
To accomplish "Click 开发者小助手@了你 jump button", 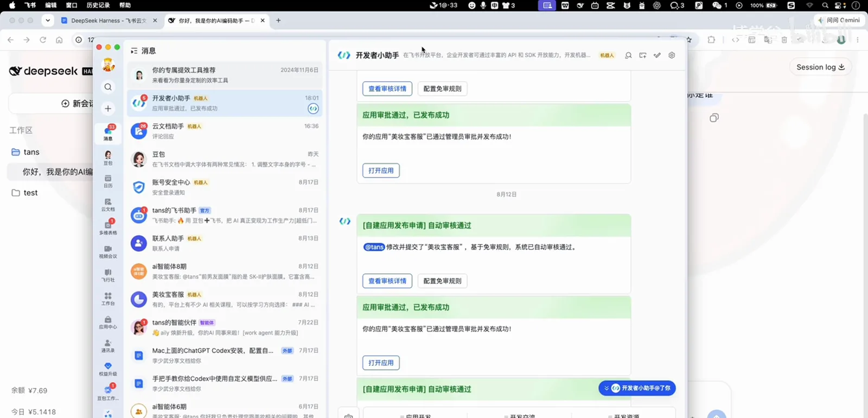I will click(x=637, y=388).
